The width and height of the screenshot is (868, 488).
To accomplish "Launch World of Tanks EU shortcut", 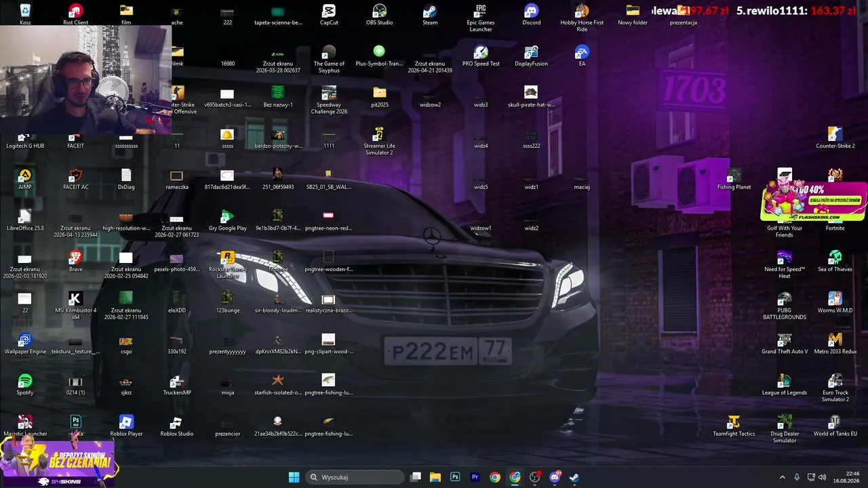I will 835,426.
